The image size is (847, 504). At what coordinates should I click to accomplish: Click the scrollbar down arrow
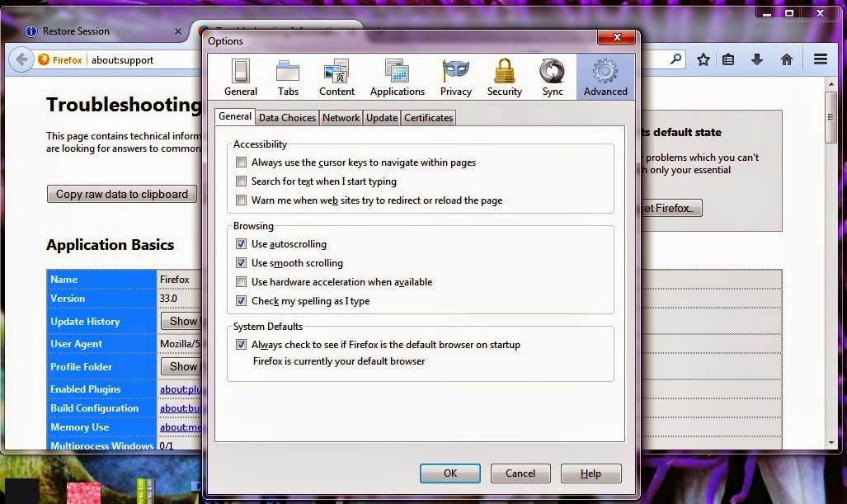point(831,443)
